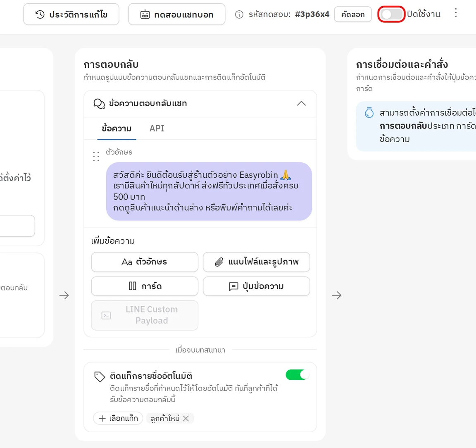This screenshot has height=448, width=476.
Task: Click the chat bubble icon of ข้อความตอบกลับแชท
Action: (99, 104)
